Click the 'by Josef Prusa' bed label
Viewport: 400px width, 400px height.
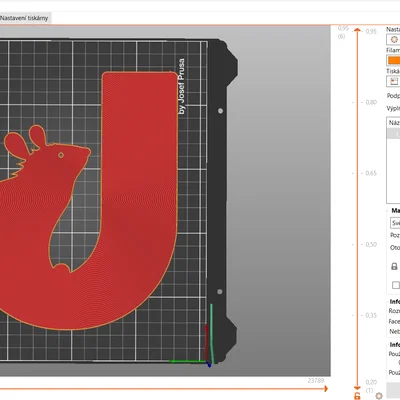point(182,86)
